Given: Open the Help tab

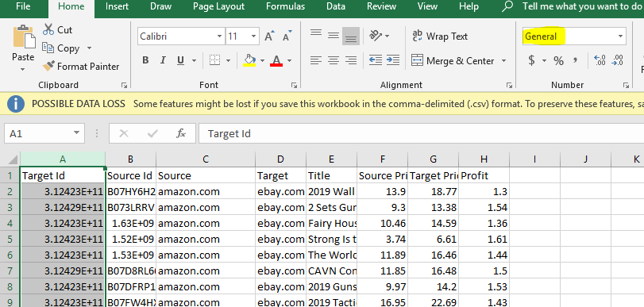Looking at the screenshot, I should (469, 6).
